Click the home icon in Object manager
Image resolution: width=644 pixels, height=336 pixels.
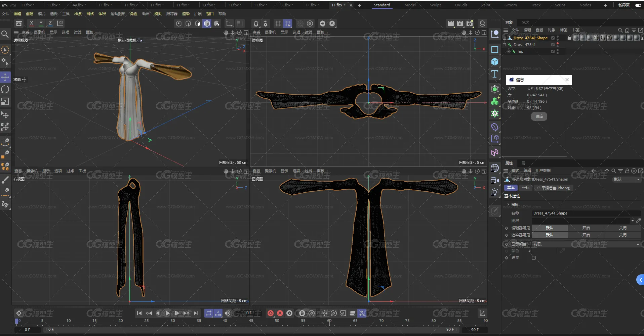[x=627, y=30]
